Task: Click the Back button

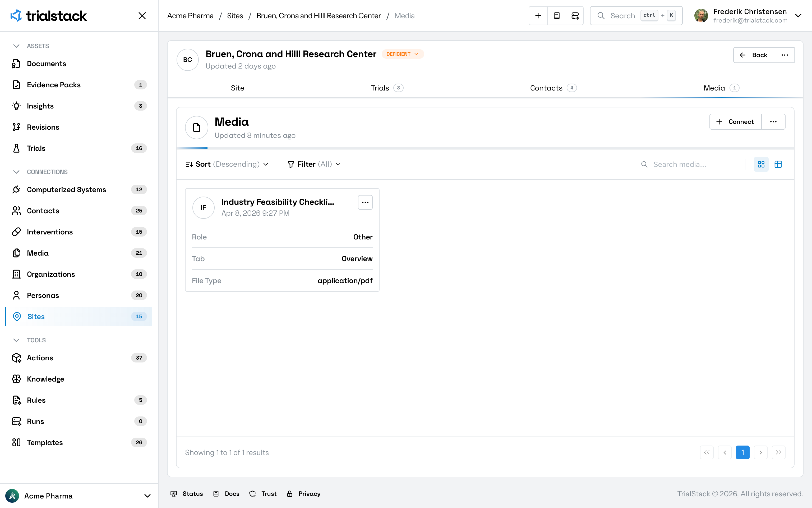Action: (754, 55)
